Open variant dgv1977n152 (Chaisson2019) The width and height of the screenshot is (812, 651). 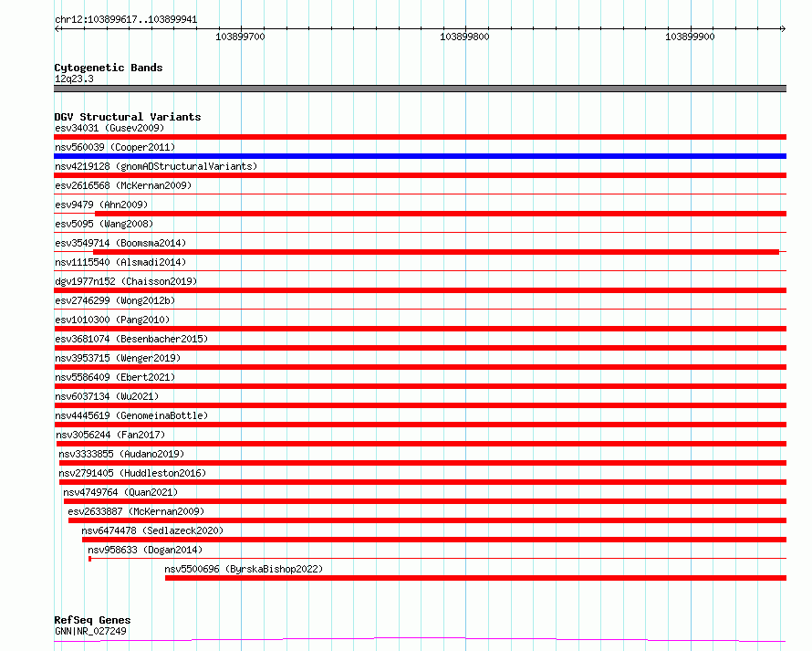pyautogui.click(x=126, y=281)
